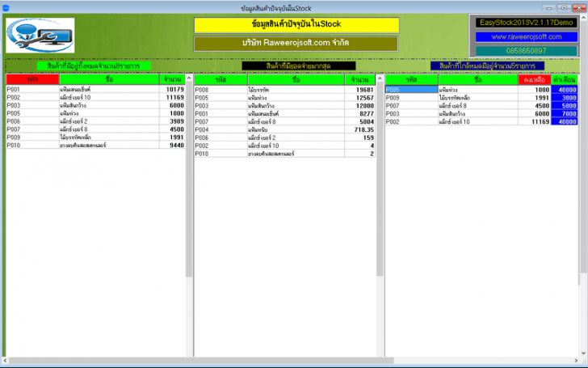This screenshot has height=368, width=588.
Task: Click the quantity cell 718.35
Action: tap(360, 129)
